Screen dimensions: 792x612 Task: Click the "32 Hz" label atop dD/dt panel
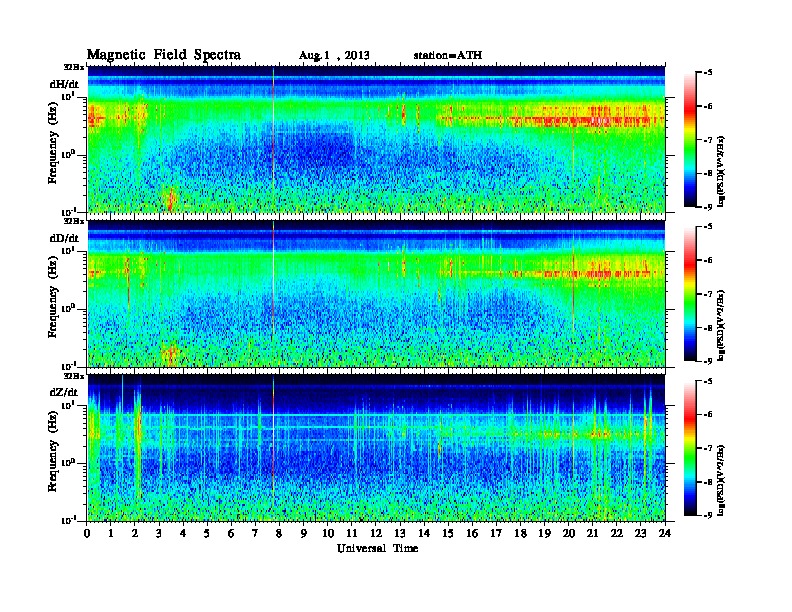tap(74, 221)
